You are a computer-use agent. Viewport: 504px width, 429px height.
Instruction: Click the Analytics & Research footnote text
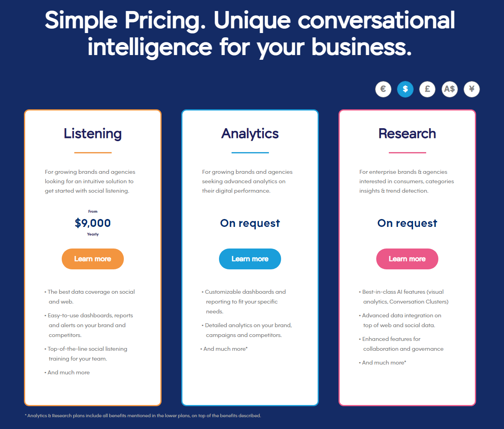tap(143, 416)
